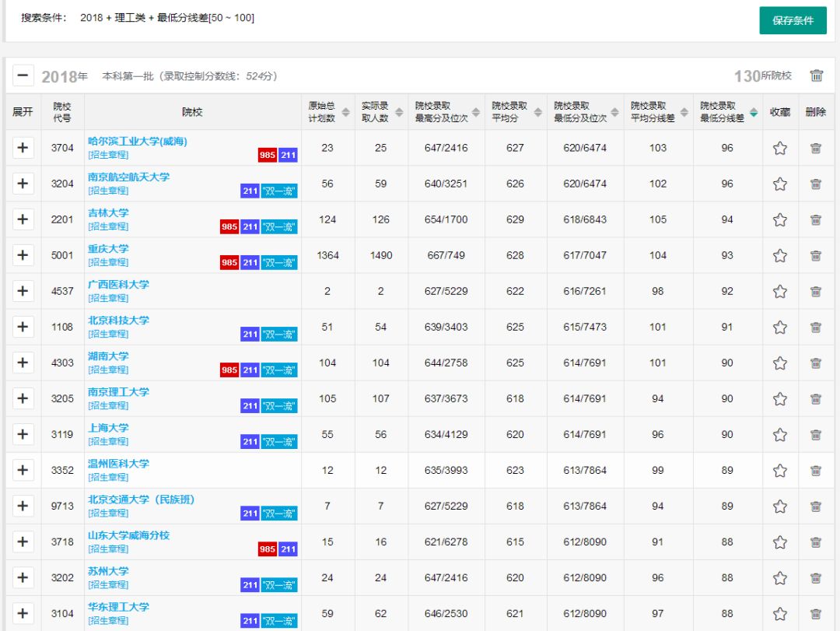Collapse the 2018年 本科第一批 section
This screenshot has width=840, height=631.
pyautogui.click(x=23, y=75)
